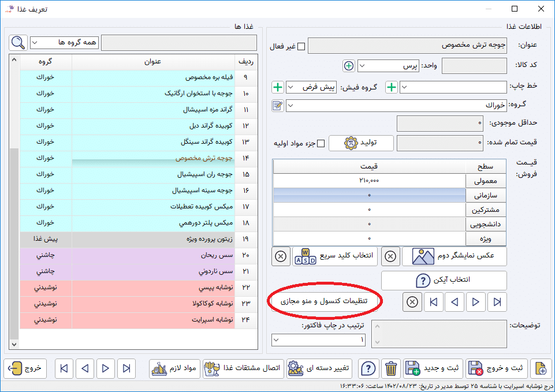The width and height of the screenshot is (555, 392).
Task: Open production (تولید) gear button
Action: click(361, 143)
